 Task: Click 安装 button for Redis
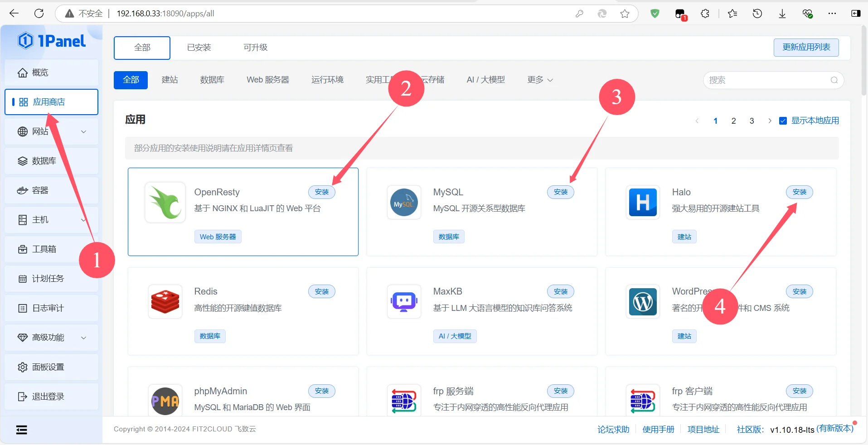pos(322,292)
